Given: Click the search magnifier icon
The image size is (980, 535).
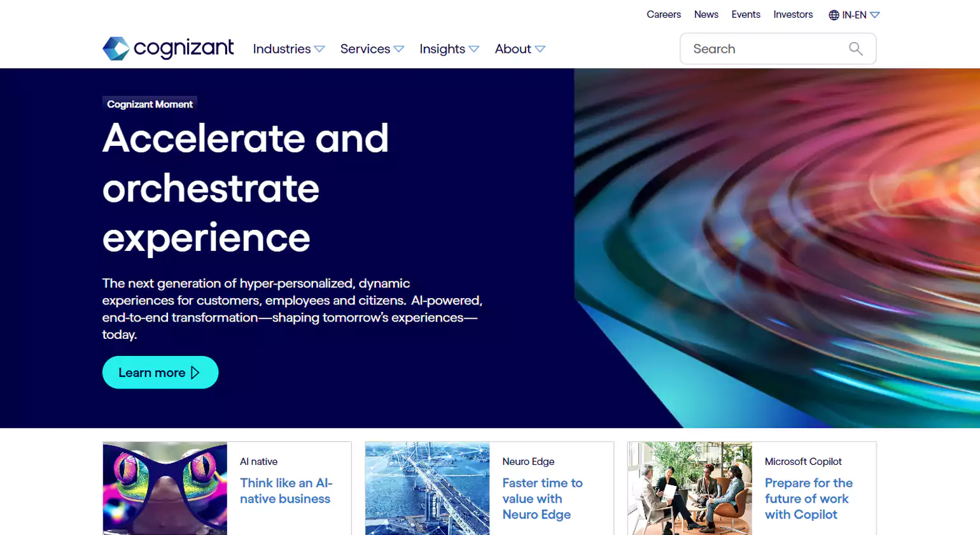Looking at the screenshot, I should (x=856, y=49).
